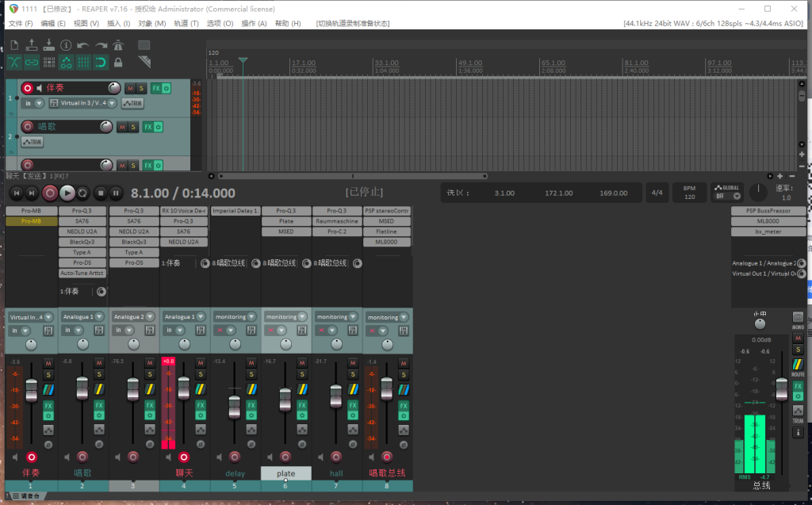This screenshot has width=812, height=505.
Task: Click master ROUTE icon in master strip
Action: click(798, 365)
